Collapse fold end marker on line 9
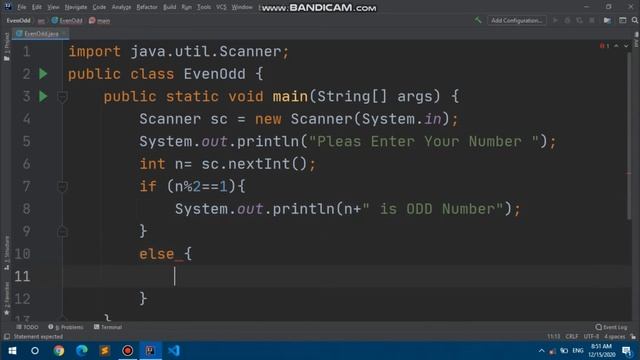The height and width of the screenshot is (360, 640). click(x=62, y=232)
